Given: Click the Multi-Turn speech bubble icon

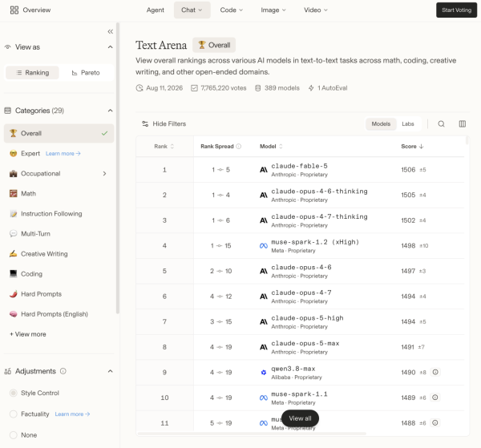Looking at the screenshot, I should click(13, 234).
